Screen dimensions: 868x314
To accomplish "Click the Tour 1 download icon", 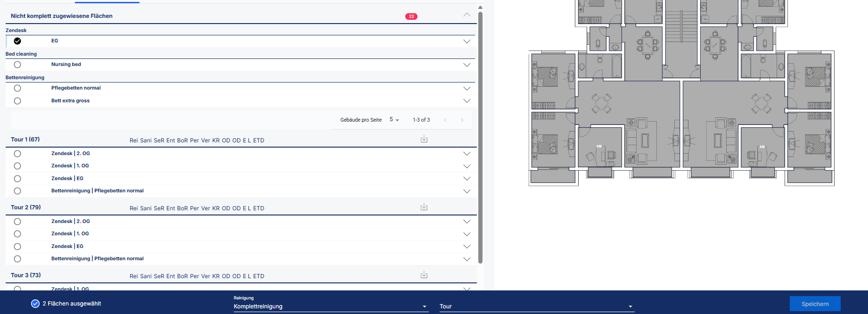I will click(424, 139).
